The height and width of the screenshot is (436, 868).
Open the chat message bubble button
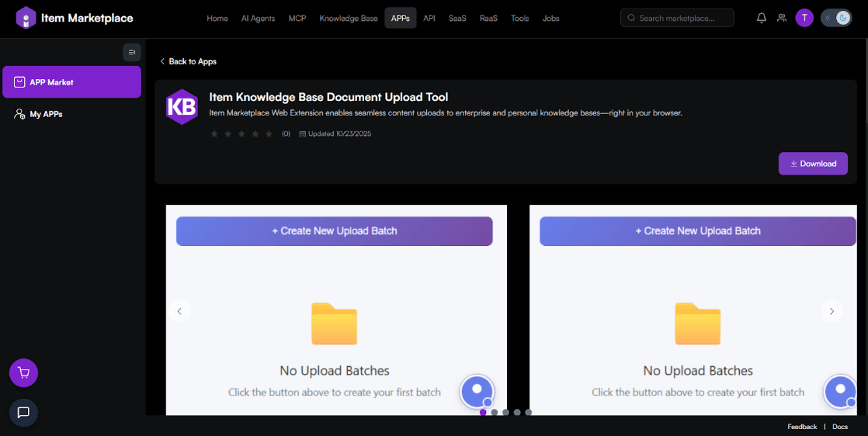point(23,413)
